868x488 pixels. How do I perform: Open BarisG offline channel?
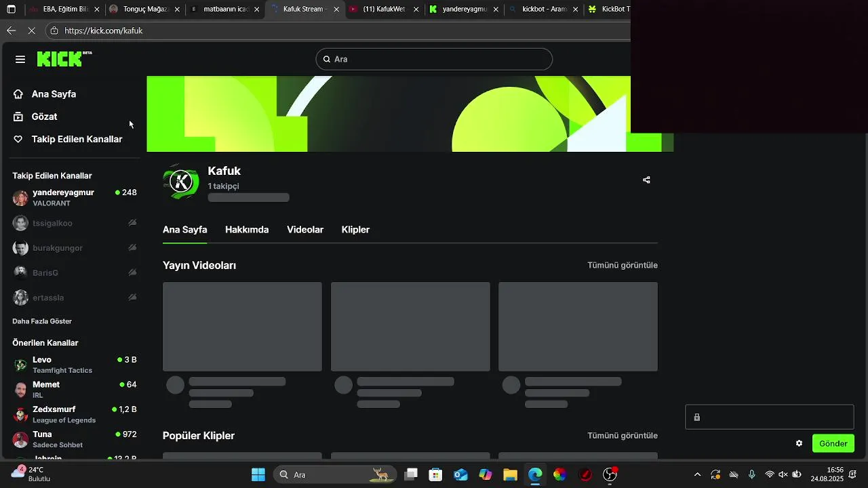click(x=75, y=272)
